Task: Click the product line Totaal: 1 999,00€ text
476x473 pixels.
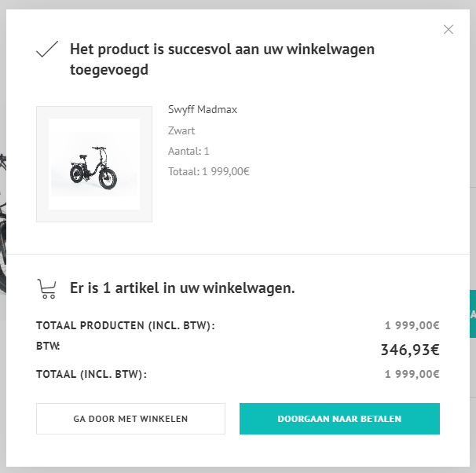Action: tap(208, 171)
